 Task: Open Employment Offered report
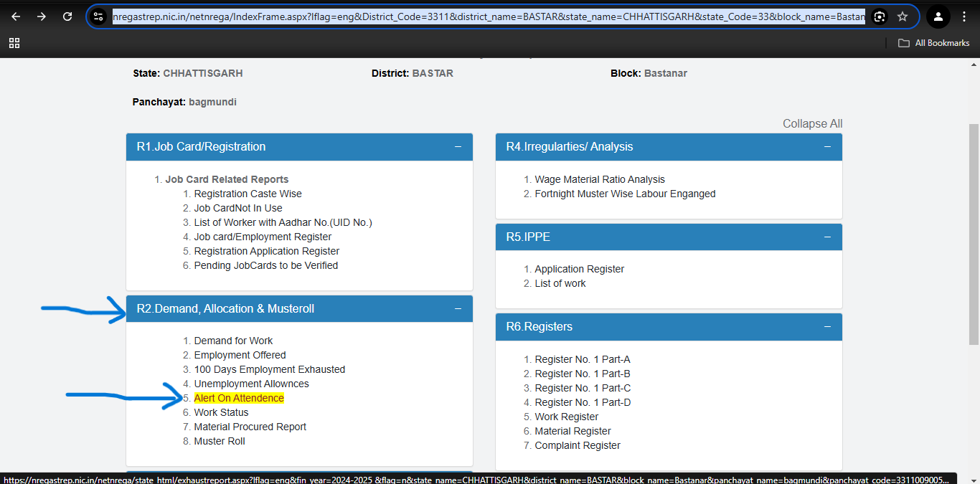coord(240,355)
